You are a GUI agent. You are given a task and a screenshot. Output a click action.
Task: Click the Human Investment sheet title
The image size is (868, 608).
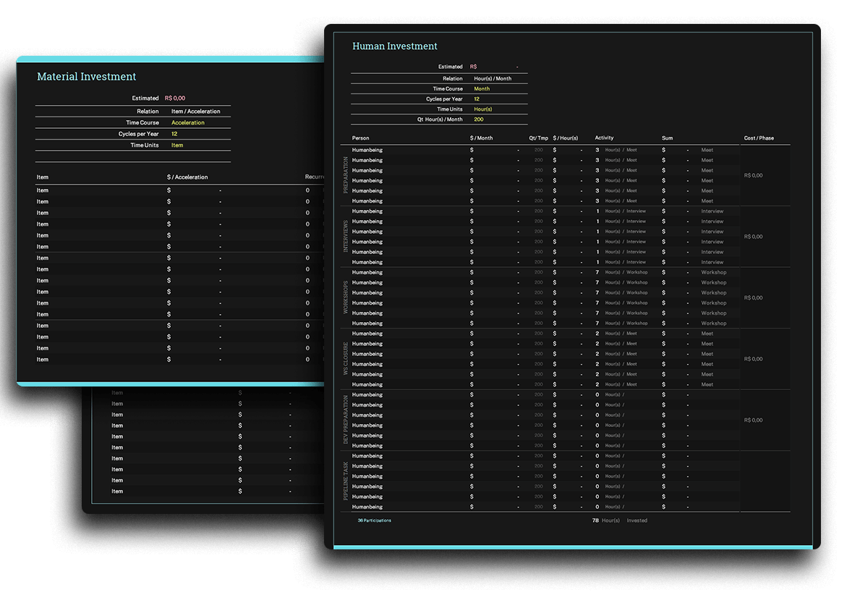click(395, 46)
